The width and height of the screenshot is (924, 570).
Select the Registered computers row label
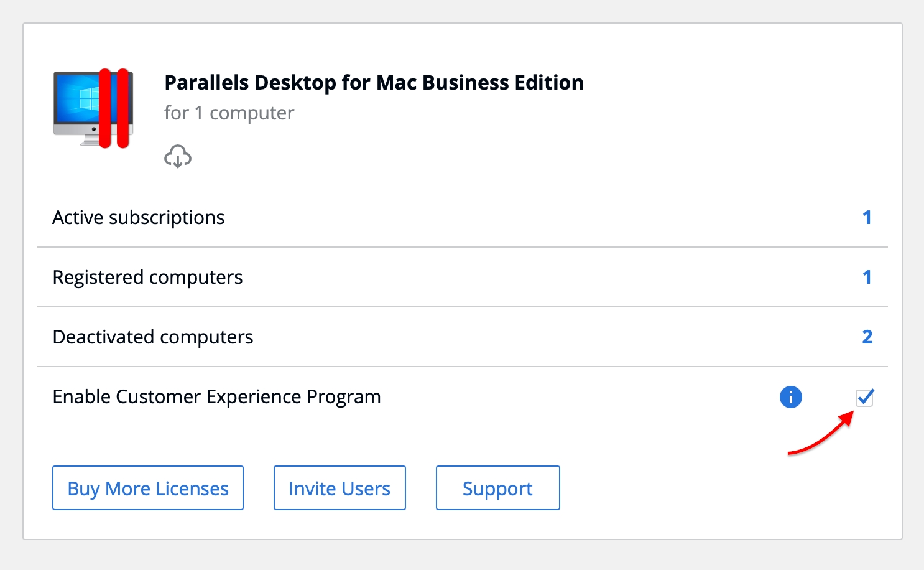pos(147,278)
